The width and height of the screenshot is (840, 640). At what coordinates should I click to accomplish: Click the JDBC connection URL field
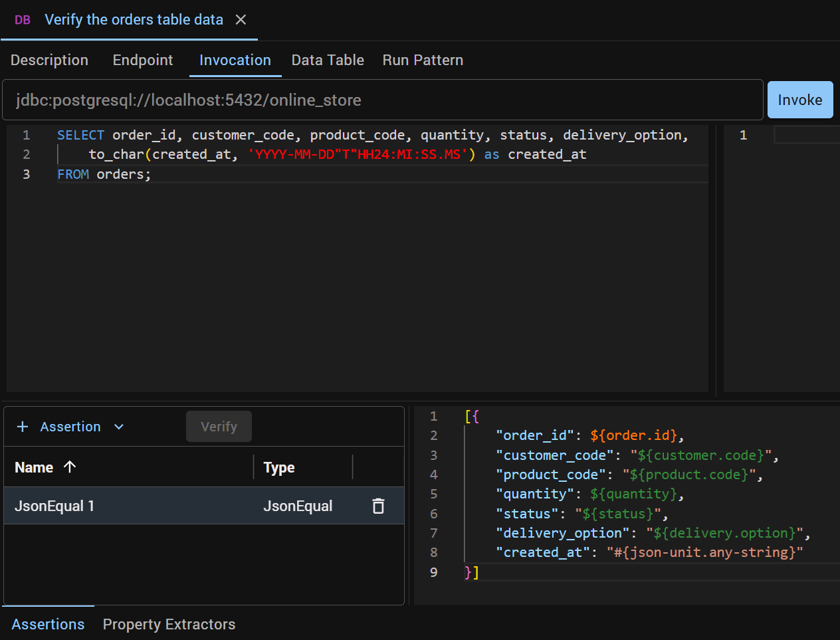pyautogui.click(x=382, y=100)
